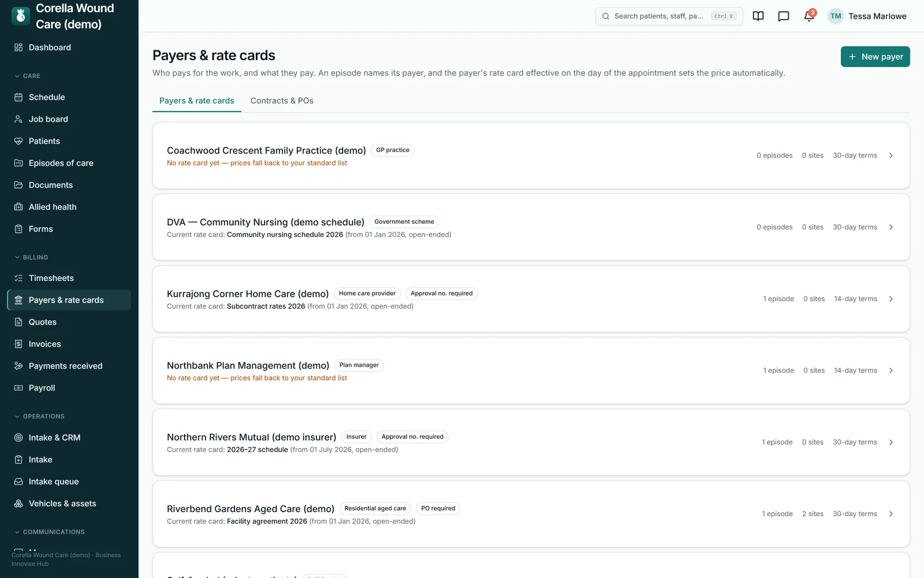924x578 pixels.
Task: Click the Documents folder icon
Action: point(18,185)
